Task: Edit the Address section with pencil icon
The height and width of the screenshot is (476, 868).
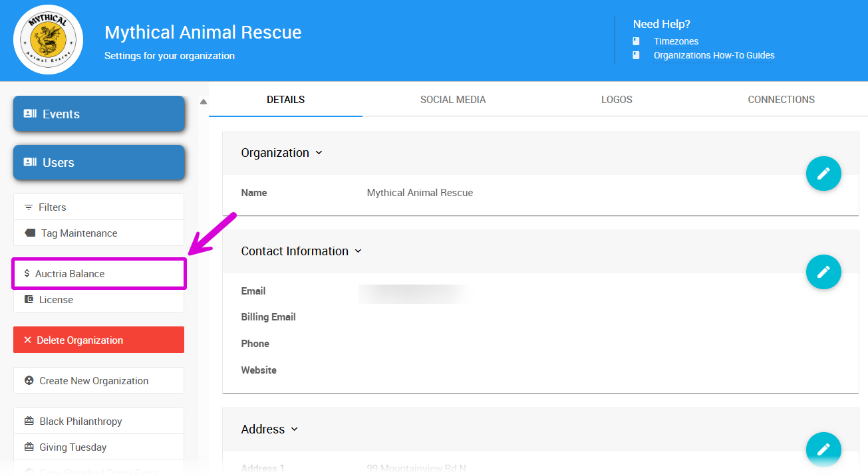Action: (x=823, y=449)
